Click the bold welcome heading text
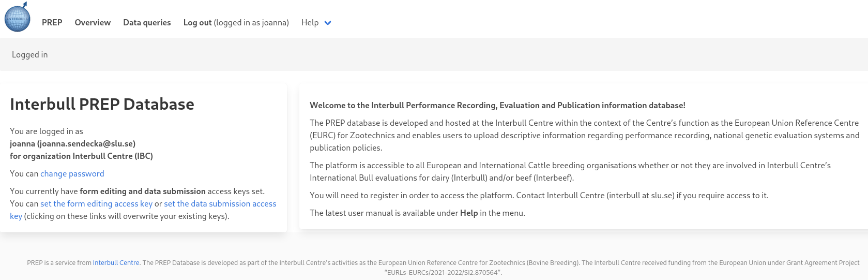The image size is (868, 280). tap(497, 106)
